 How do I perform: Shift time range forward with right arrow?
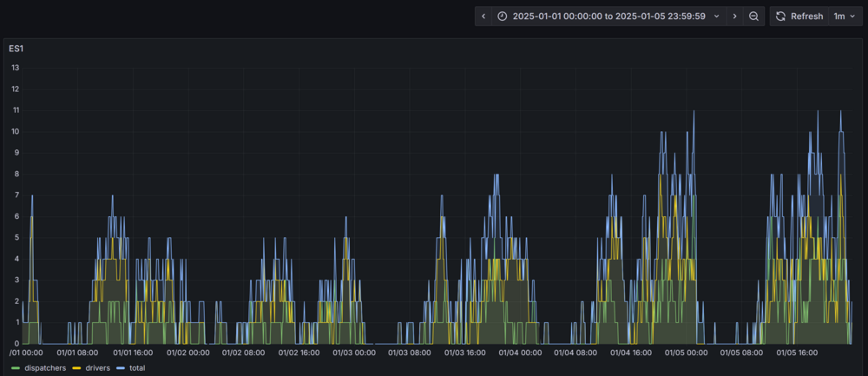coord(734,16)
